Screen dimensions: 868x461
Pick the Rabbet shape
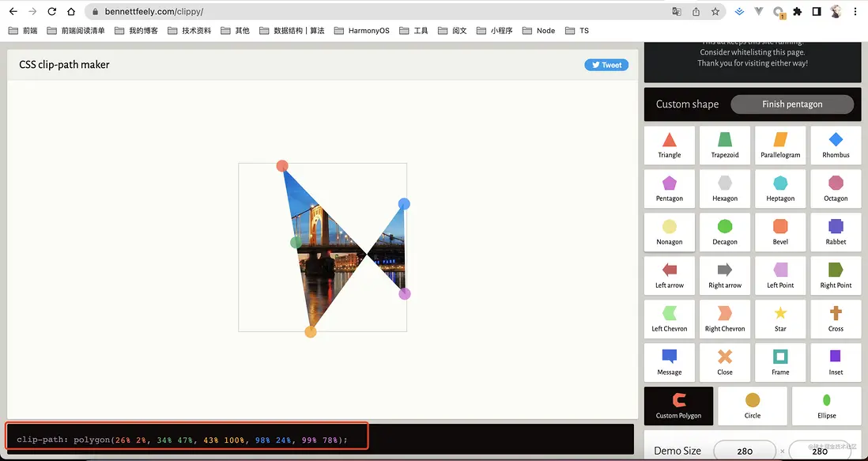click(836, 232)
